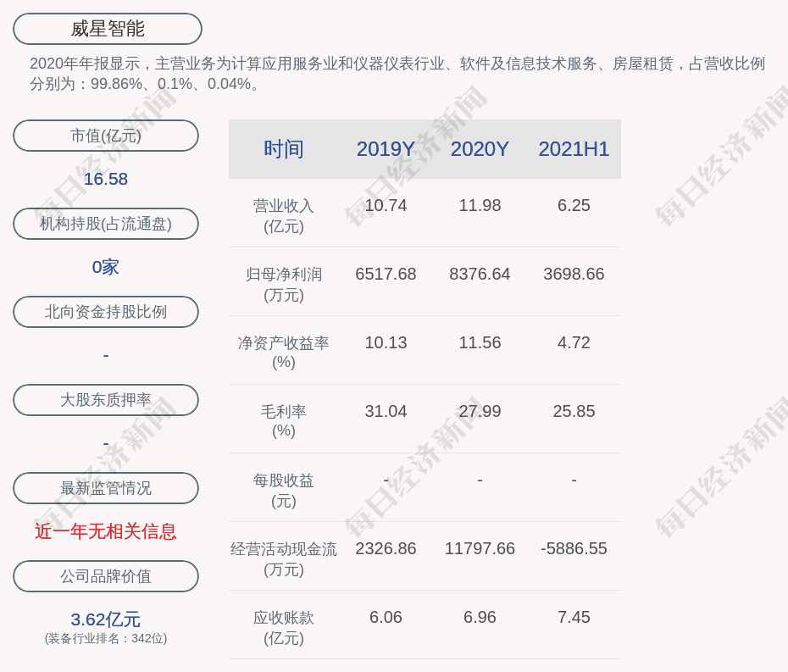Click the 净资产收益率(%) row label
This screenshot has height=672, width=788.
coord(284,353)
